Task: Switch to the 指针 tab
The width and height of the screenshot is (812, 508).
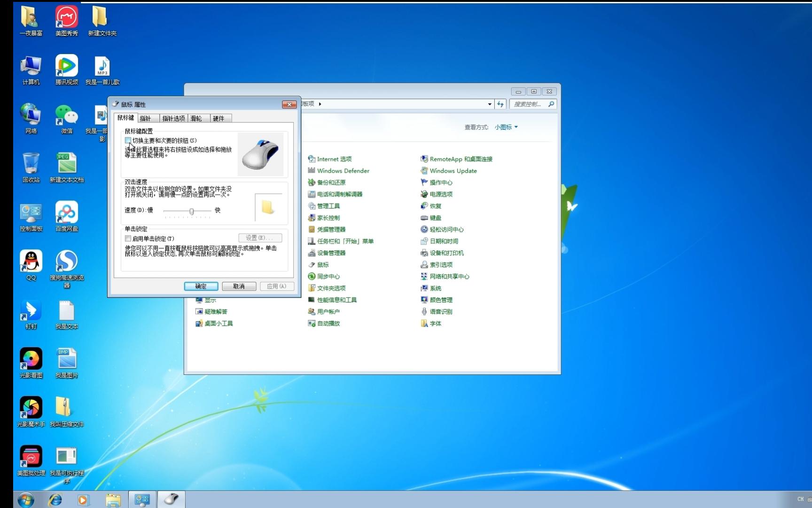Action: click(x=147, y=118)
